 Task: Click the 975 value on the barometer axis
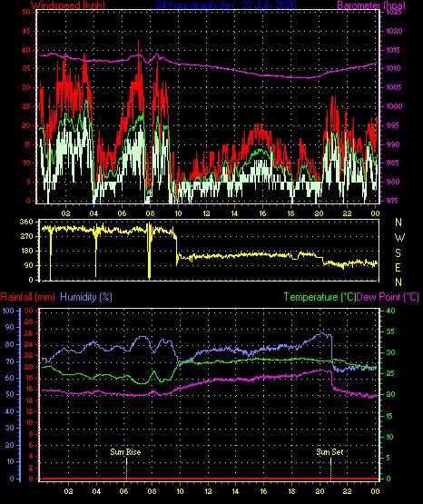[x=393, y=201]
